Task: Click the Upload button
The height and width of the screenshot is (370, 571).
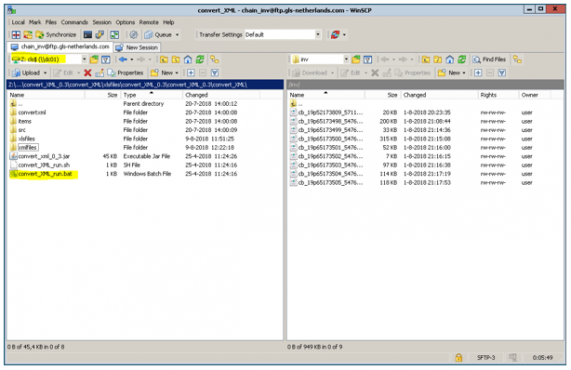Action: pyautogui.click(x=29, y=73)
